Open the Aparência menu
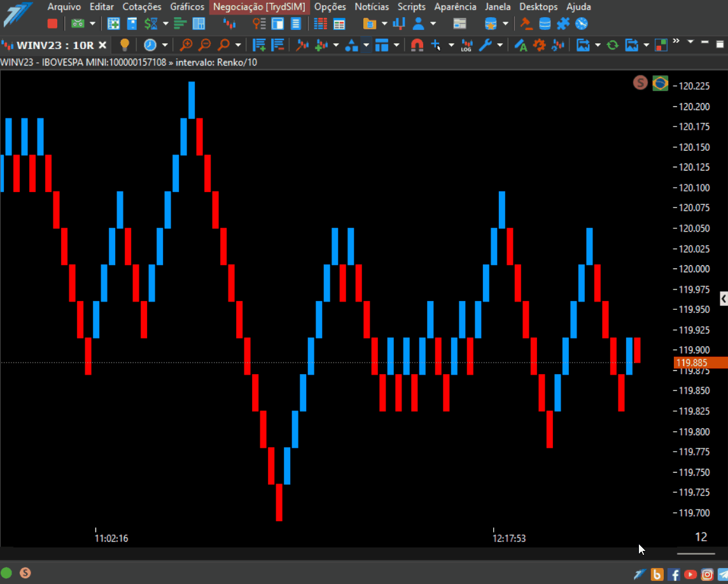This screenshot has height=584, width=728. click(455, 7)
